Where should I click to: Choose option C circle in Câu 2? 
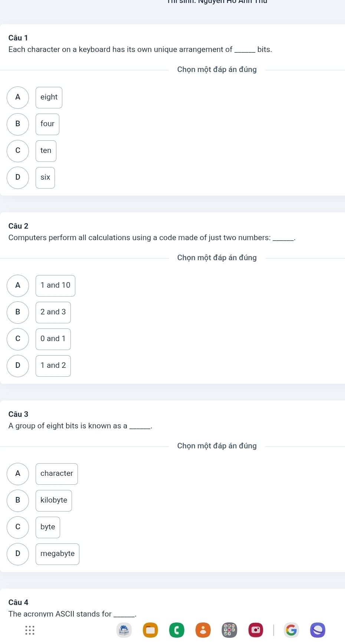(18, 339)
